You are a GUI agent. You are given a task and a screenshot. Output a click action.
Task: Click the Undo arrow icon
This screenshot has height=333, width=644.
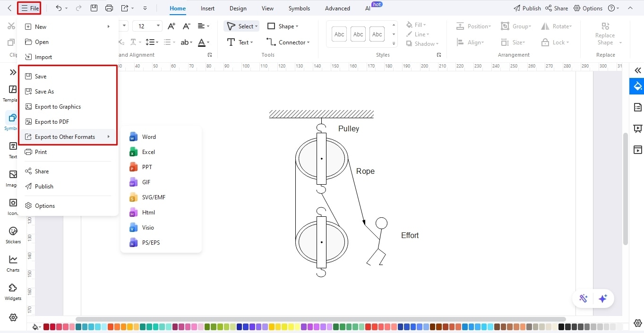[x=59, y=8]
